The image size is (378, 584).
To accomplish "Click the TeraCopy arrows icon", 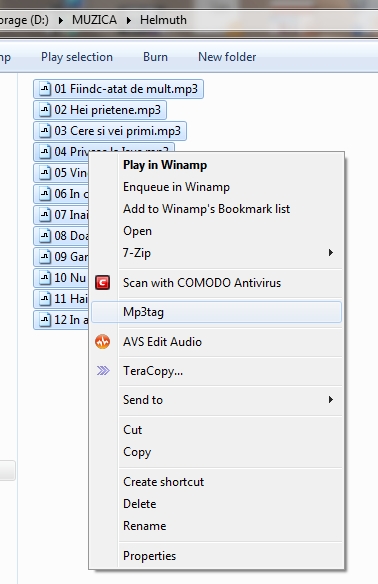I will [103, 371].
